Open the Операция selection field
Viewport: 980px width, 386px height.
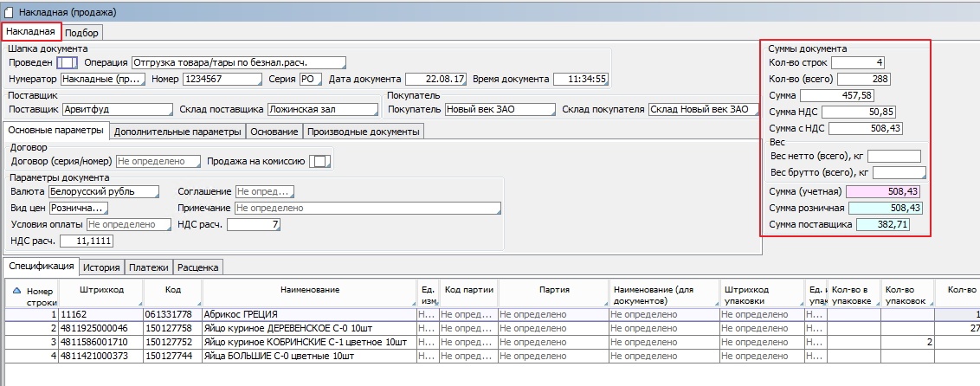[x=238, y=62]
